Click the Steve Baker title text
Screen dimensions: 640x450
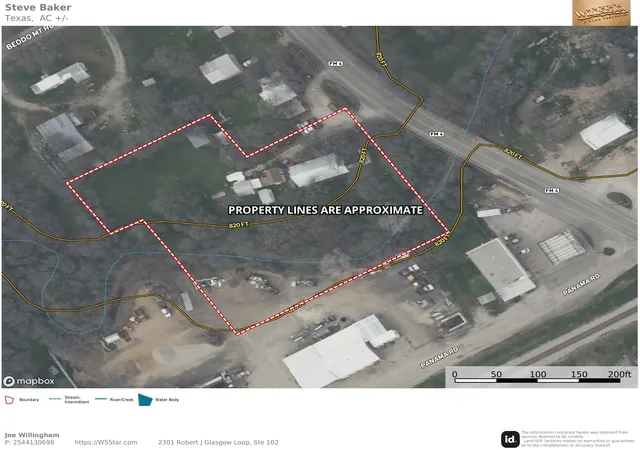click(x=38, y=7)
